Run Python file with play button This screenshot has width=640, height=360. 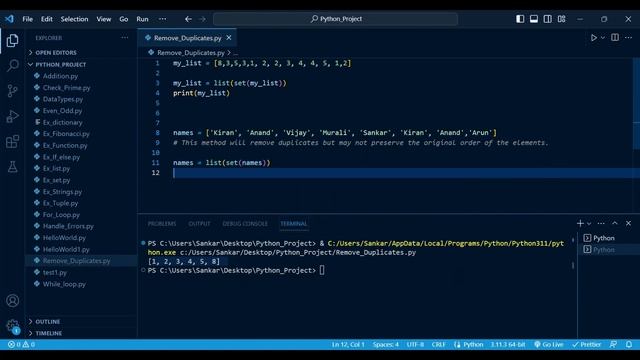click(593, 38)
